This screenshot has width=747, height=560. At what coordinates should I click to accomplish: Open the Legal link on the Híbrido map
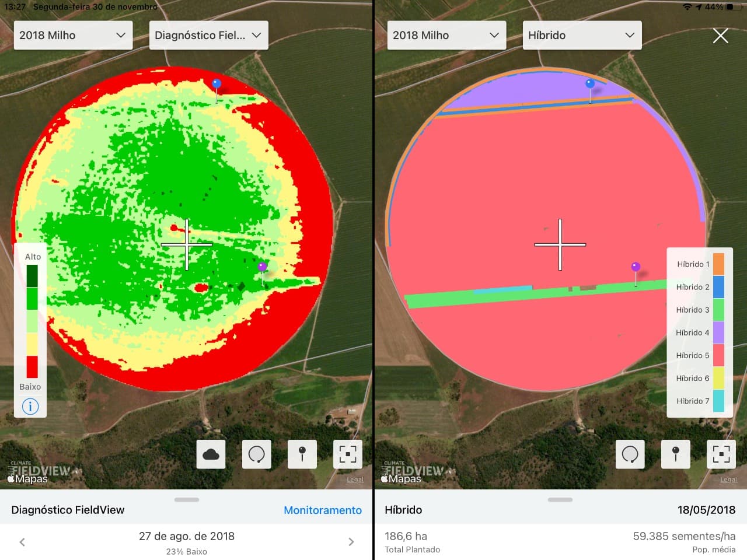pos(728,479)
